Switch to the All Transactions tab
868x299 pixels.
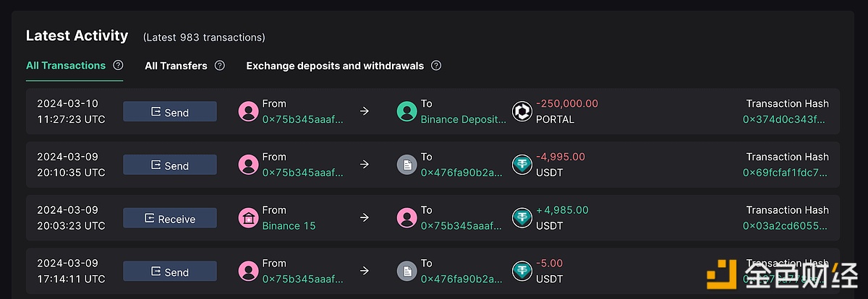point(66,66)
